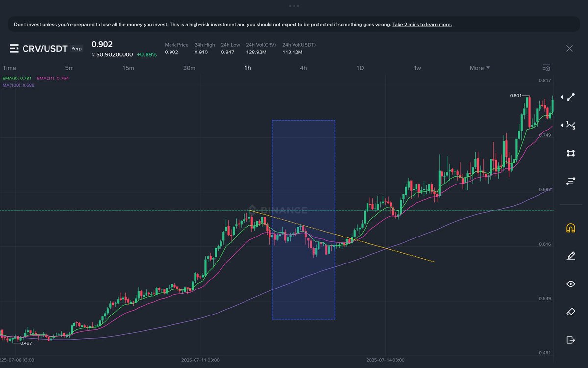This screenshot has width=588, height=368.
Task: Close the chart with the X
Action: (x=569, y=48)
